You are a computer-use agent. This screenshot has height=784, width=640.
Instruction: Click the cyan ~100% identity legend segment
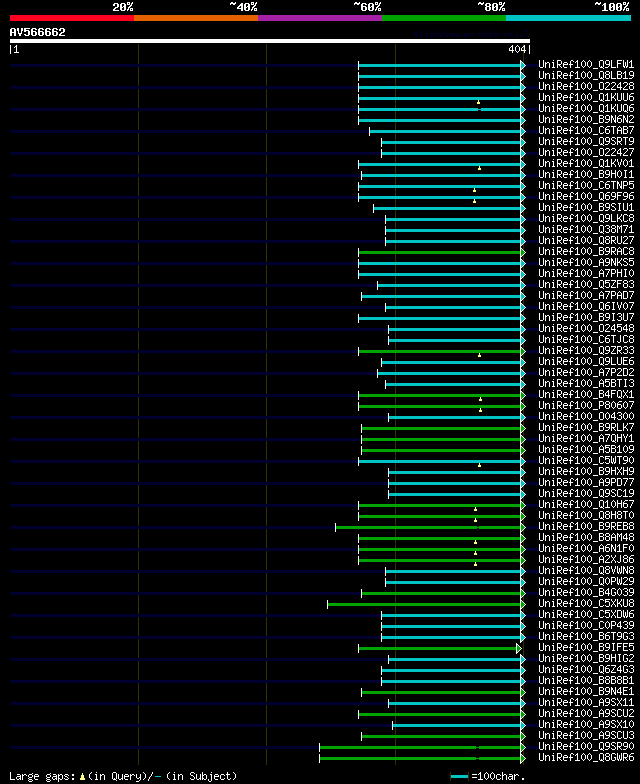[x=568, y=18]
